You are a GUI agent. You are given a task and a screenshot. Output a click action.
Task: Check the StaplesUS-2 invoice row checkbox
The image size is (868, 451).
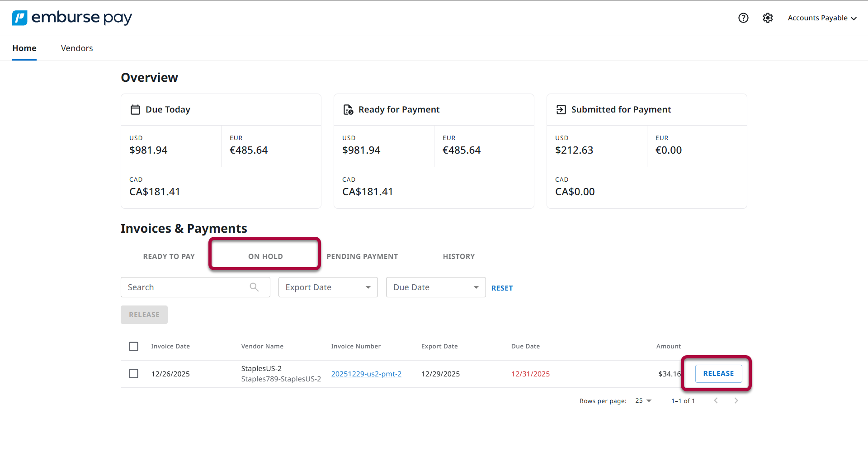(133, 374)
